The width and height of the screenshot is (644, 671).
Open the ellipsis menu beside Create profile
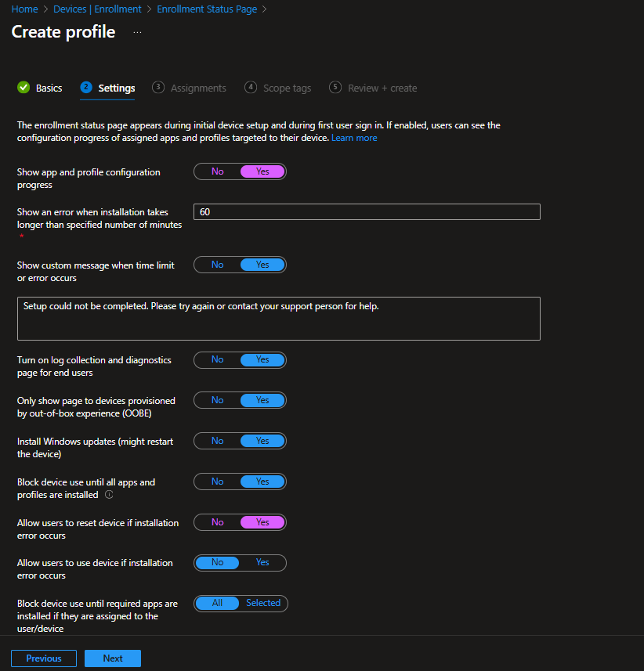point(138,32)
